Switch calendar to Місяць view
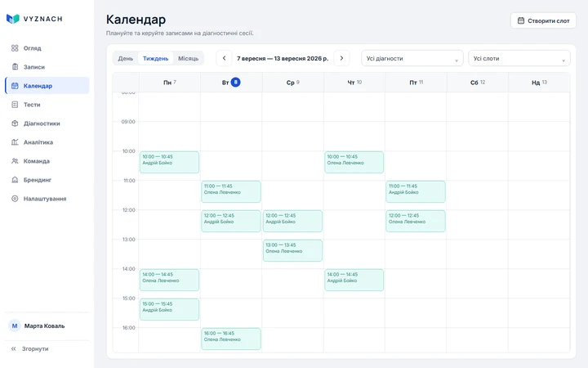The height and width of the screenshot is (368, 588). pyautogui.click(x=189, y=59)
